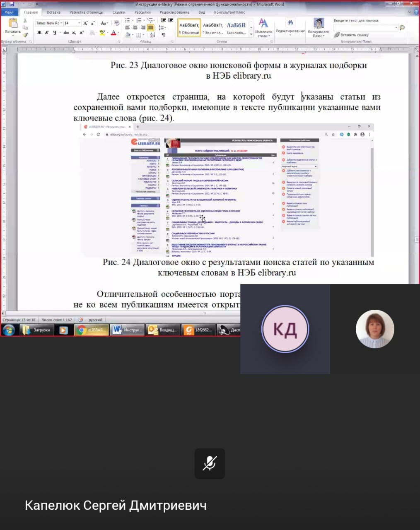Viewport: 420px width, 530px height.
Task: Switch to the Разметка страницы tab
Action: 86,12
